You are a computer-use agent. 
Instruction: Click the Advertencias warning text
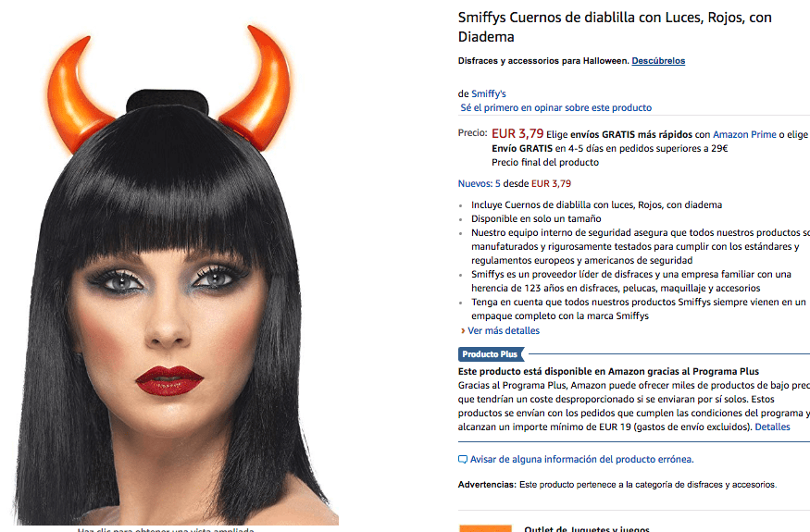pyautogui.click(x=617, y=485)
